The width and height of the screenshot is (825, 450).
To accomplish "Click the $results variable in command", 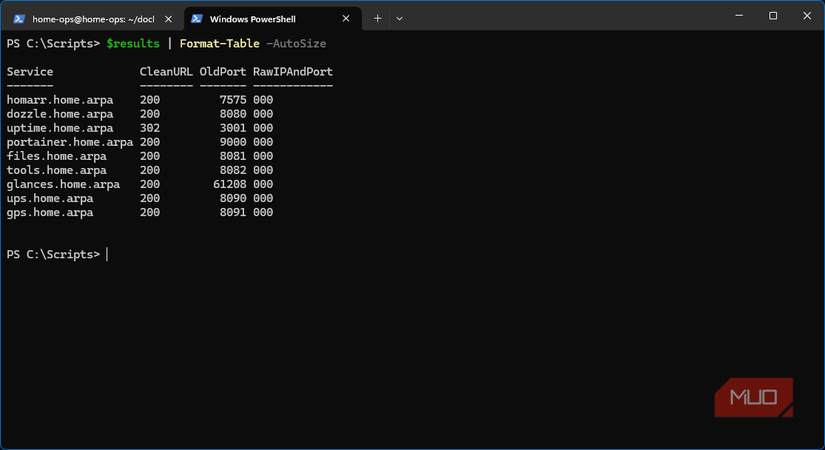I will 133,44.
